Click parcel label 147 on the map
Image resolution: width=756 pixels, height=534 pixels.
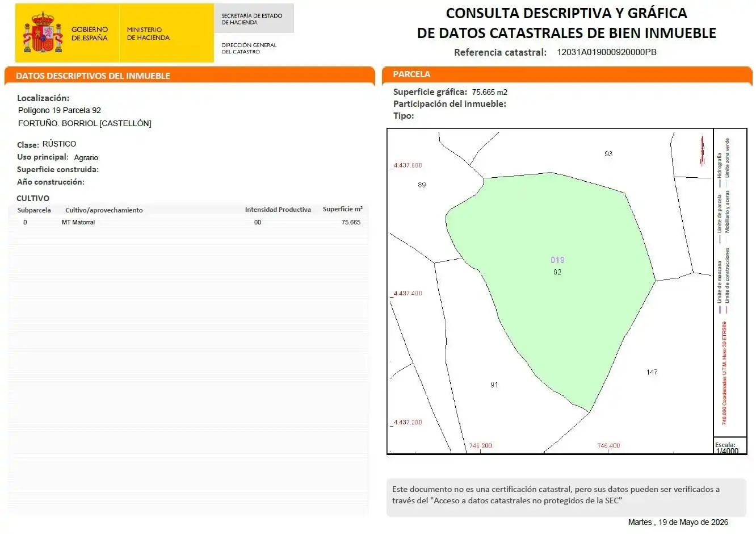tap(652, 372)
